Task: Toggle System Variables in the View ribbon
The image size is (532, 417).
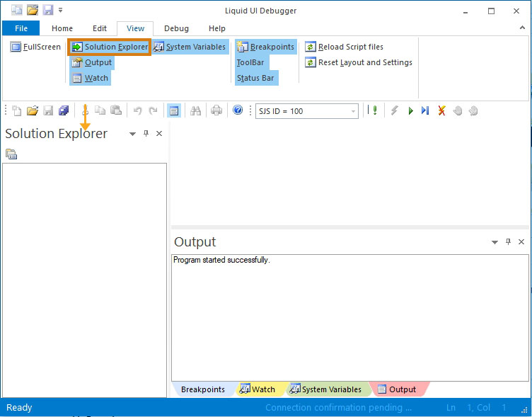Action: [x=190, y=47]
